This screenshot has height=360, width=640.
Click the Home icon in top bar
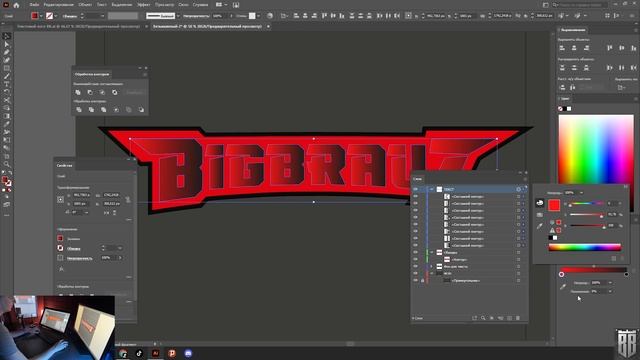pyautogui.click(x=16, y=5)
